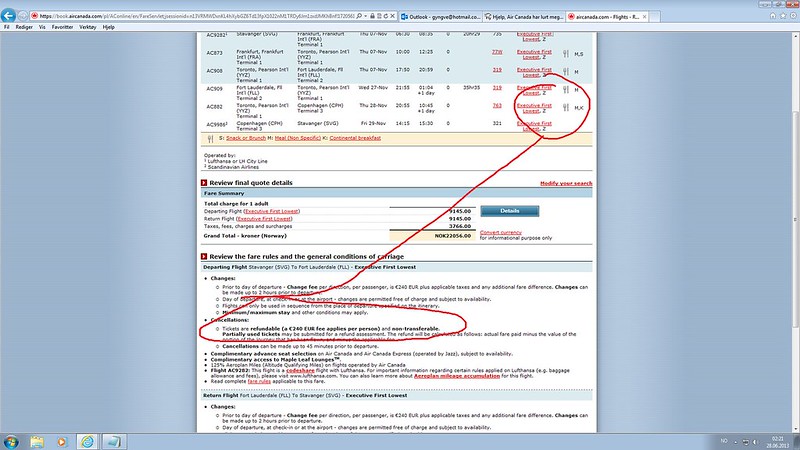The height and width of the screenshot is (450, 800).
Task: Click the lock security icon in the address bar
Action: click(x=372, y=16)
